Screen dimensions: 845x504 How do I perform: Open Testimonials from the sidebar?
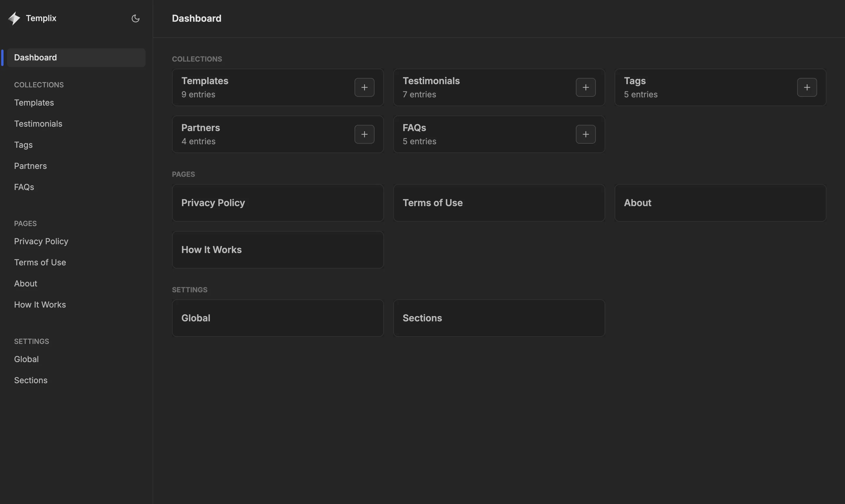pyautogui.click(x=38, y=124)
